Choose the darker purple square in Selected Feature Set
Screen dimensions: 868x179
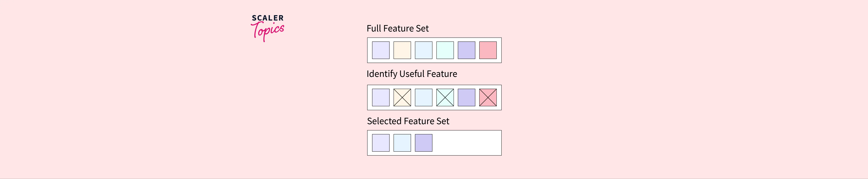click(424, 143)
